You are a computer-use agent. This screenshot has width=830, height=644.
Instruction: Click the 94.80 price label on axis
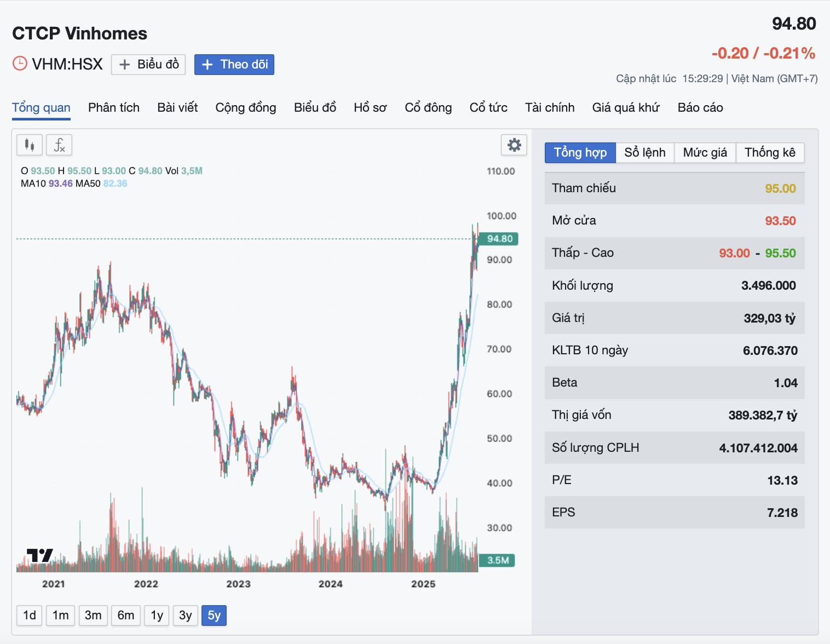tap(498, 239)
